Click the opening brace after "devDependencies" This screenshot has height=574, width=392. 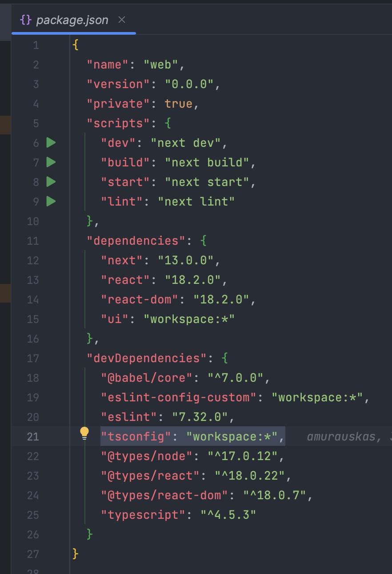coord(224,358)
